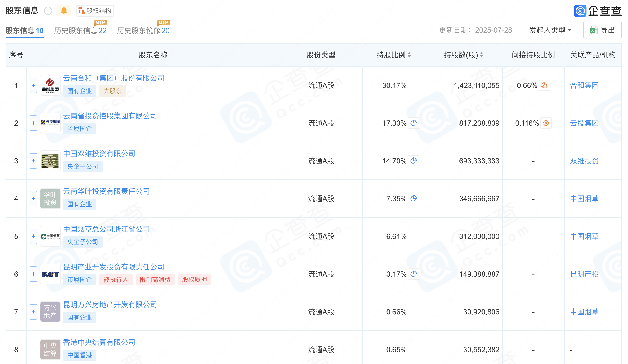Open the 发起人类型 dropdown

tap(550, 30)
